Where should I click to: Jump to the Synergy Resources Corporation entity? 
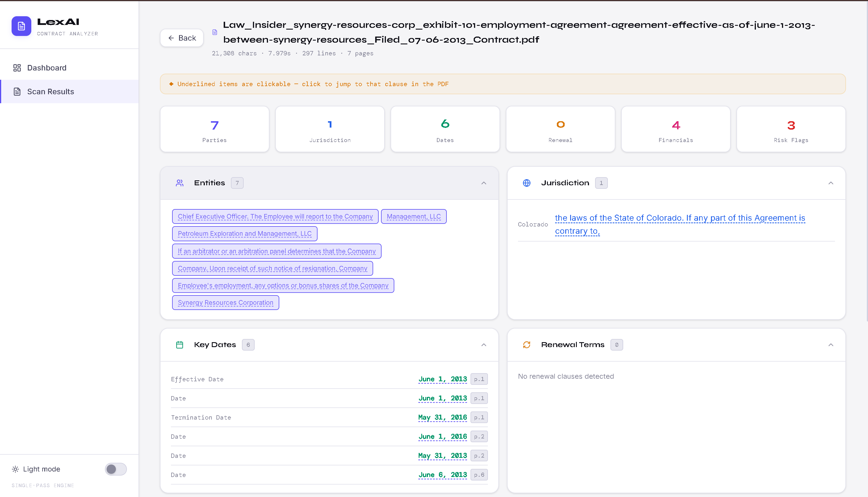(225, 302)
